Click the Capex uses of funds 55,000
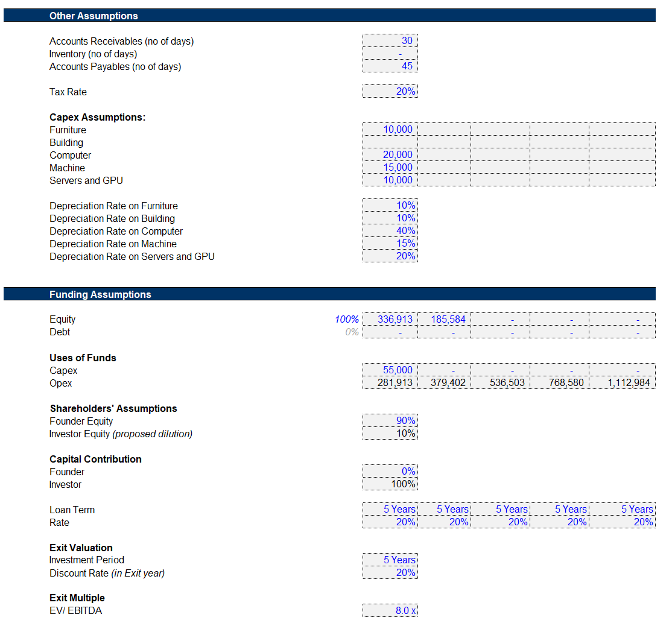 390,370
